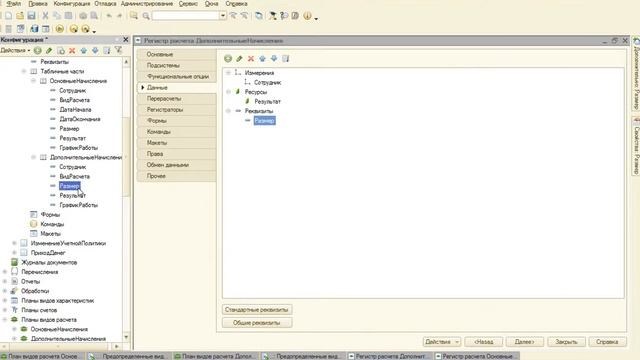This screenshot has width=640, height=360.
Task: Click pencil Edit icon above the Данные tree
Action: pyautogui.click(x=239, y=58)
